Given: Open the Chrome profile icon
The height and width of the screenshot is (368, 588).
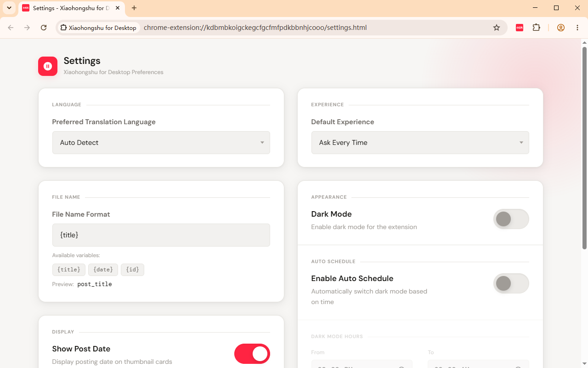Looking at the screenshot, I should [561, 28].
